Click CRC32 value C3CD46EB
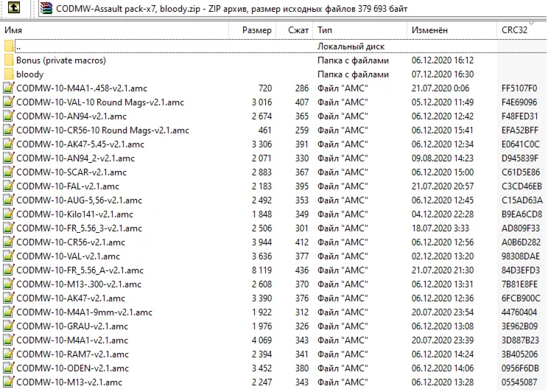The height and width of the screenshot is (392, 548). pos(521,186)
